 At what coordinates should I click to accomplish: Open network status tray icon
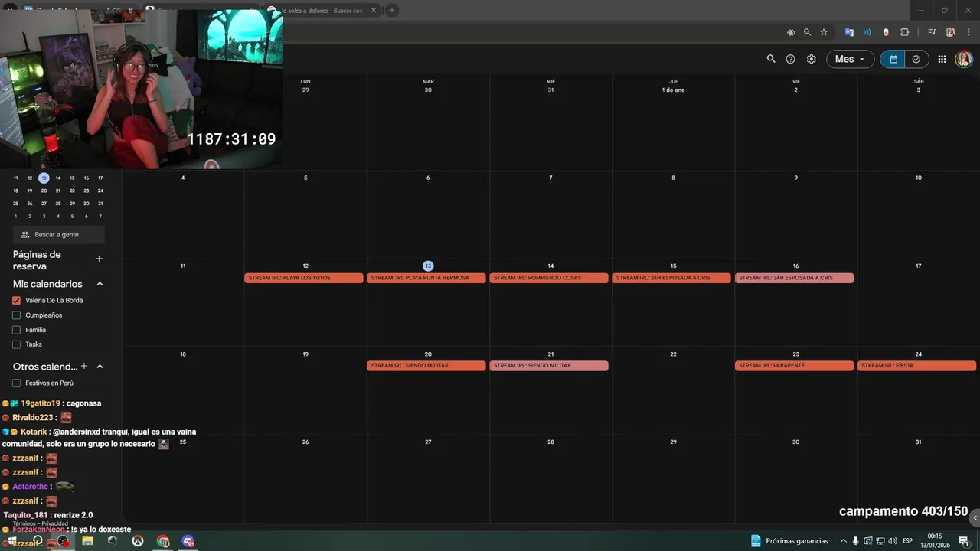880,541
